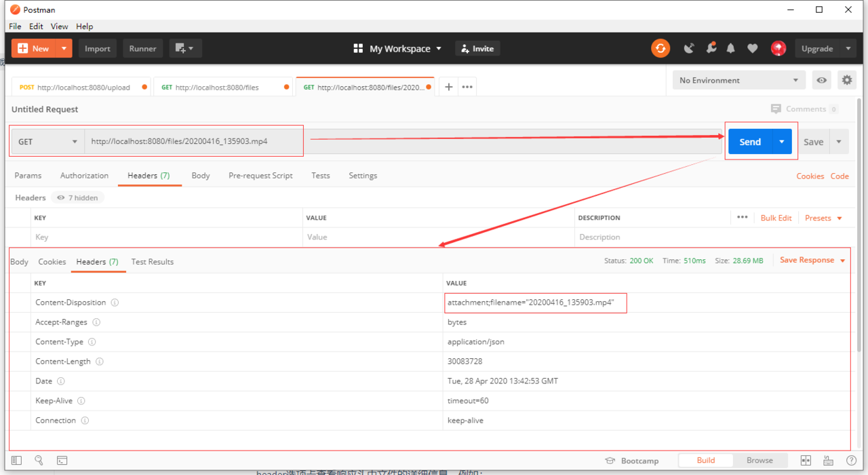Open the Tests tab
This screenshot has height=475, width=868.
click(x=321, y=175)
